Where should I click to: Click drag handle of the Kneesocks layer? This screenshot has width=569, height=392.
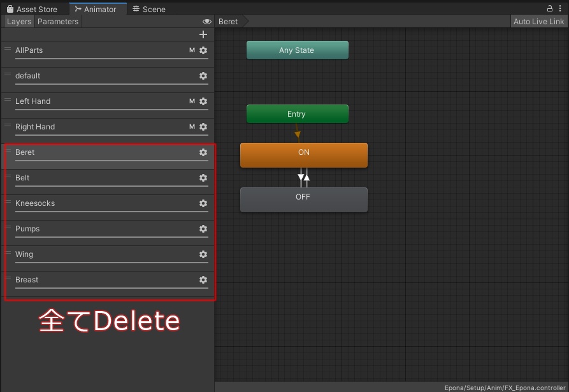[x=8, y=201]
